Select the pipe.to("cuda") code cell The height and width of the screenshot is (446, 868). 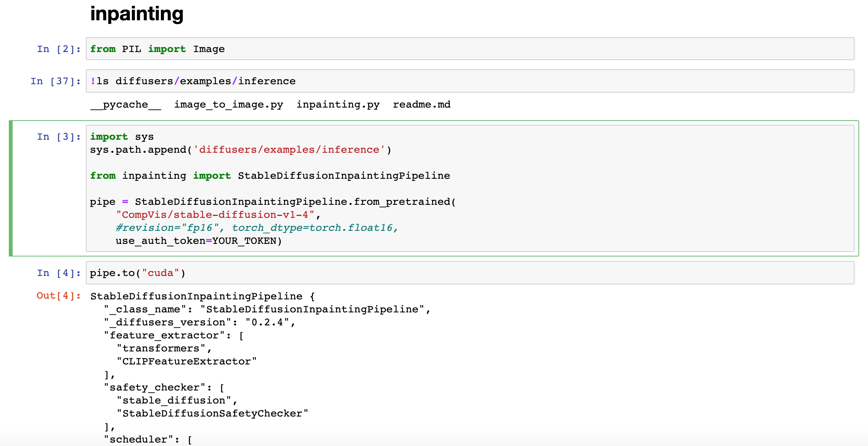pyautogui.click(x=470, y=273)
